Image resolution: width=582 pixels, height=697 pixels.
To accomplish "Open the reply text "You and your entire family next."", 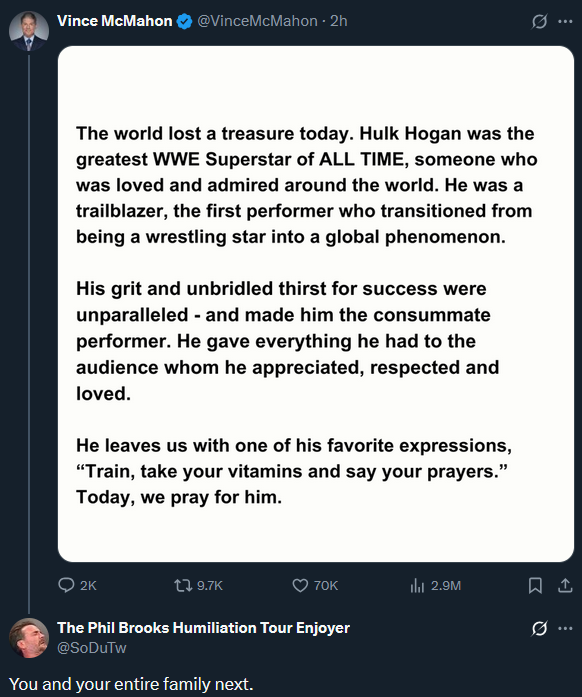I will click(131, 684).
